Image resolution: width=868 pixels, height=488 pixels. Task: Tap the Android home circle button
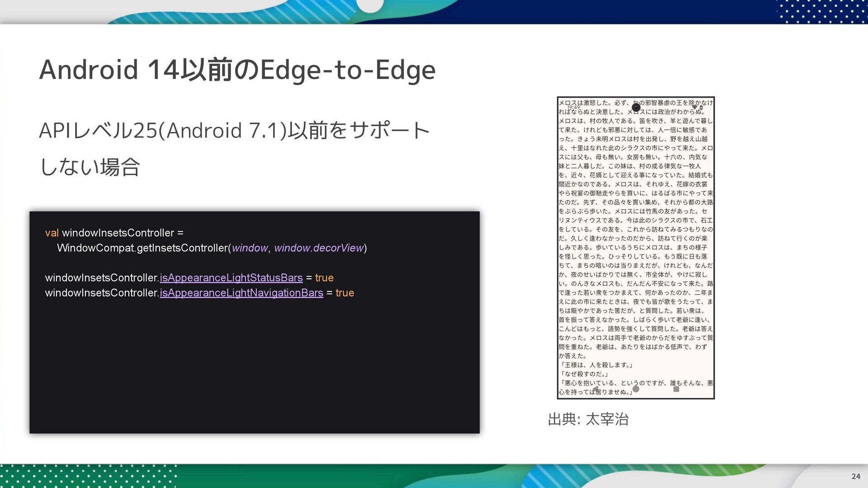point(636,389)
